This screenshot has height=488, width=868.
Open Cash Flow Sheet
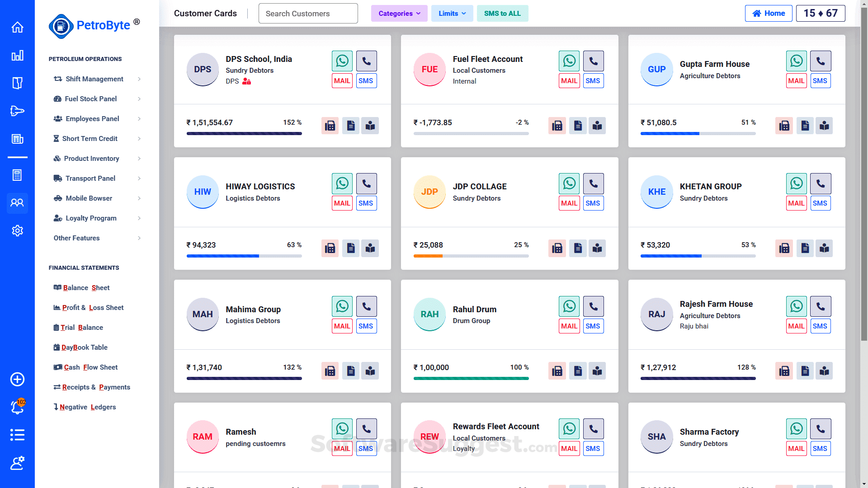tap(90, 367)
